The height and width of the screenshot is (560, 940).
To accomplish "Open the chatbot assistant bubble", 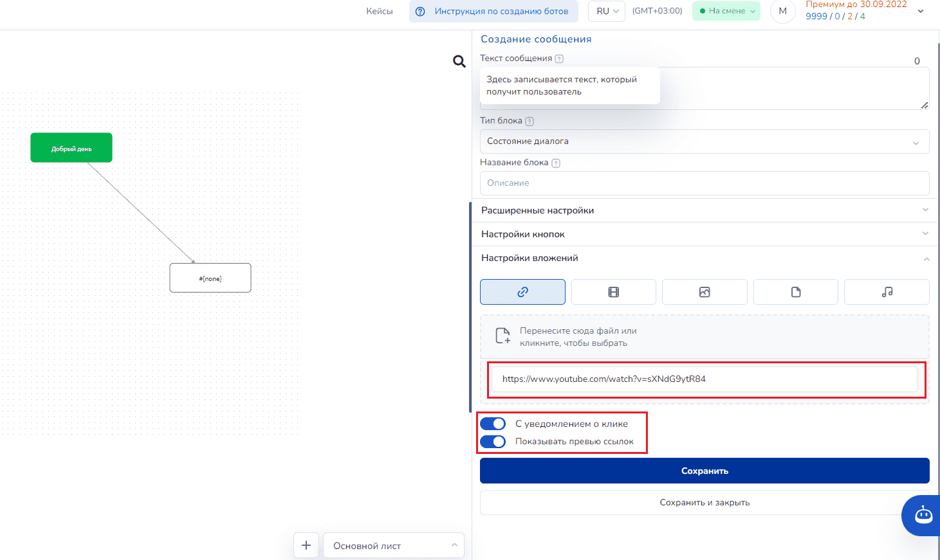I will click(923, 515).
